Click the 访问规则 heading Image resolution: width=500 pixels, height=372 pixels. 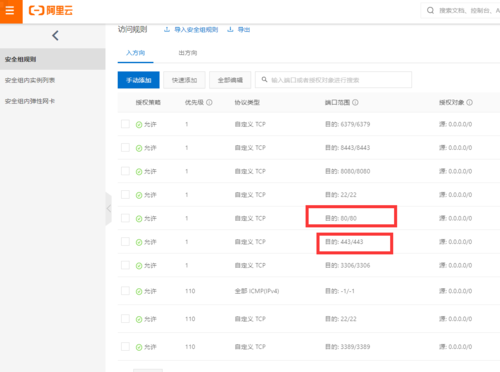point(132,29)
